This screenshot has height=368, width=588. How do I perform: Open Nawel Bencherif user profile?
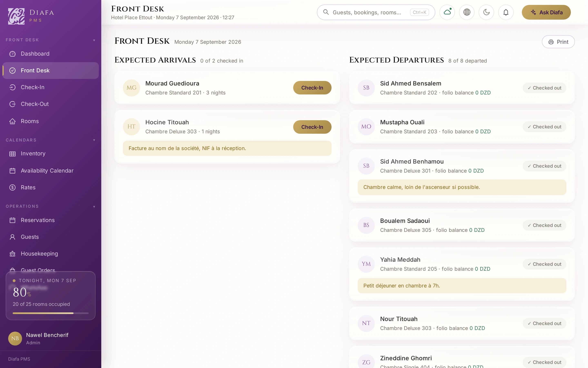51,339
